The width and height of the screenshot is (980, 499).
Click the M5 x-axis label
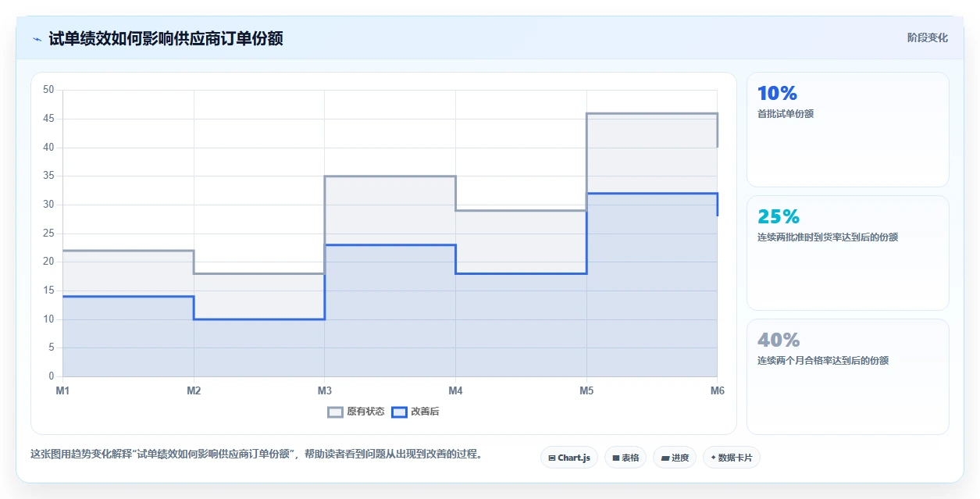click(586, 390)
